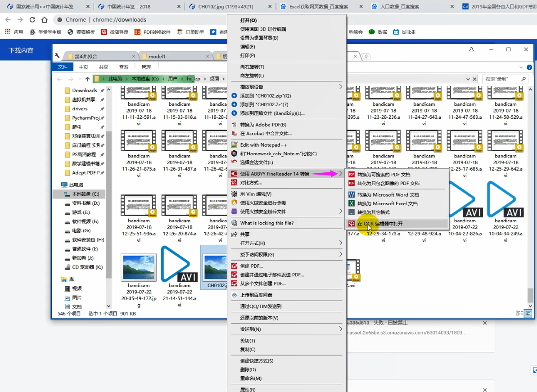
Task: Click What is locking this file?
Action: tap(267, 223)
